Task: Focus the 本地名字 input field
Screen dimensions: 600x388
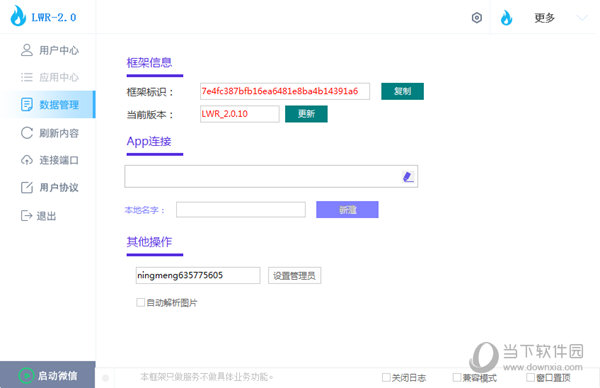Action: pos(241,210)
